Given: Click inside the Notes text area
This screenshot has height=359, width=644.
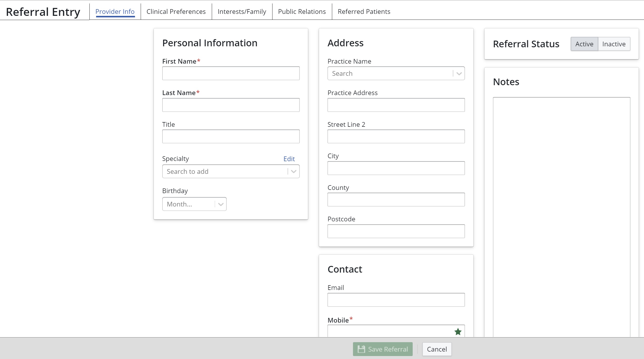Looking at the screenshot, I should [x=562, y=217].
